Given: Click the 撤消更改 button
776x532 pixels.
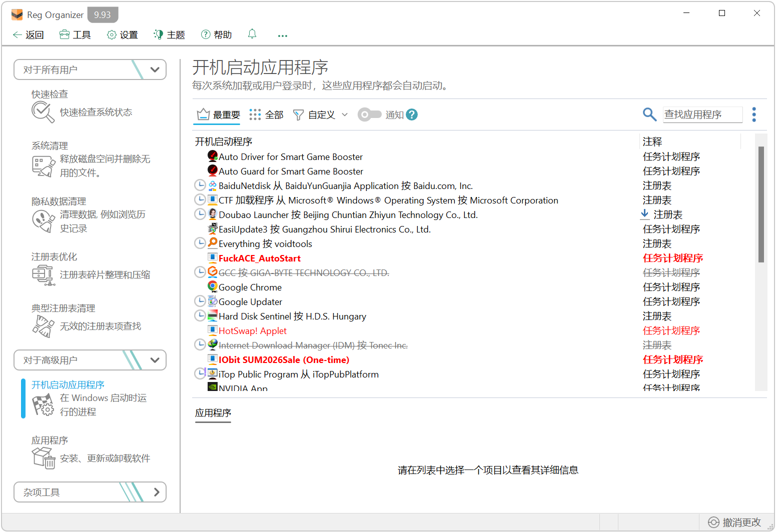Looking at the screenshot, I should pos(734,522).
